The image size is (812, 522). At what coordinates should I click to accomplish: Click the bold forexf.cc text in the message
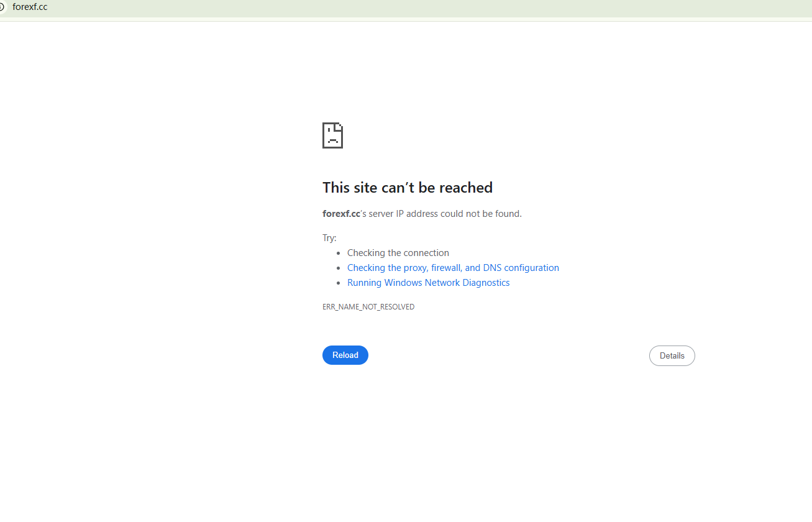341,214
